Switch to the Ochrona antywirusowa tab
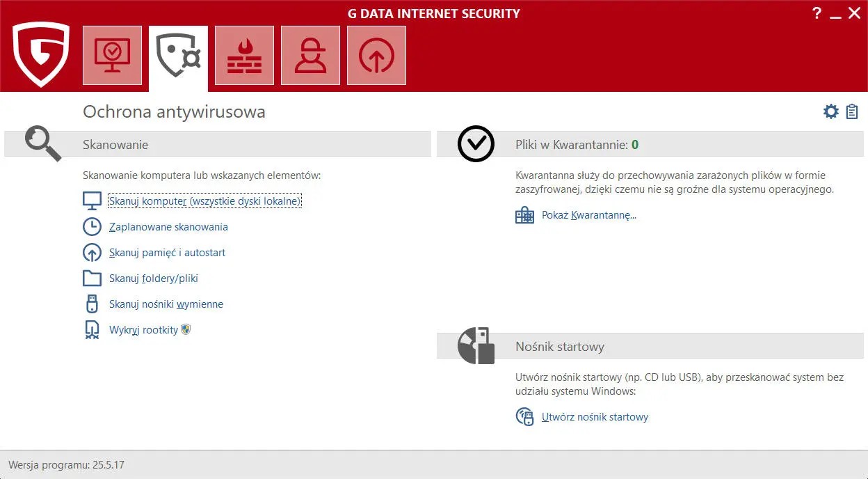 [x=178, y=55]
